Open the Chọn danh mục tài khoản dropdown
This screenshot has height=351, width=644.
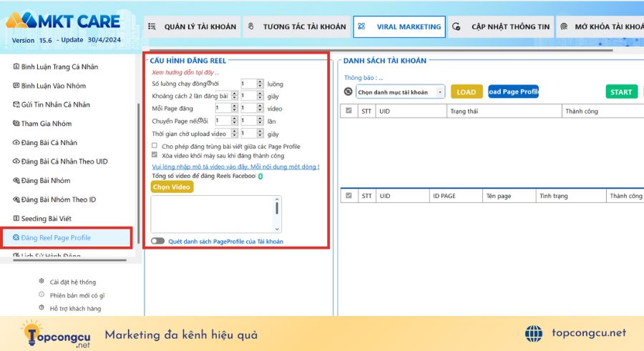coord(401,92)
